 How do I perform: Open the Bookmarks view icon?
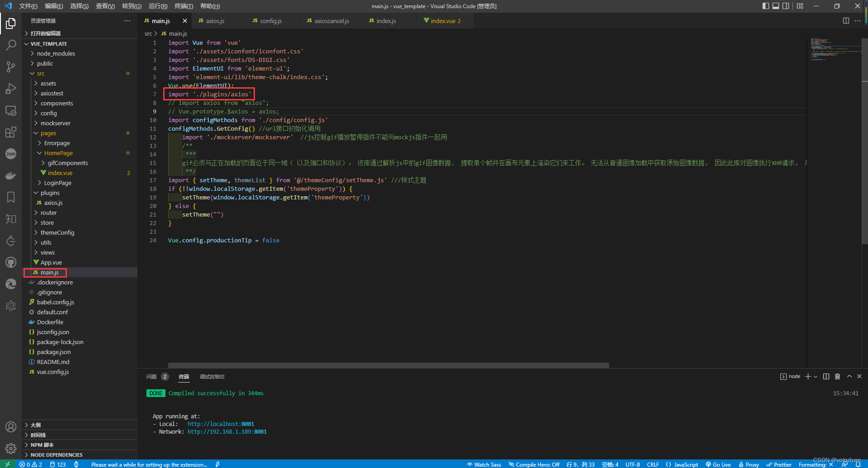point(11,197)
